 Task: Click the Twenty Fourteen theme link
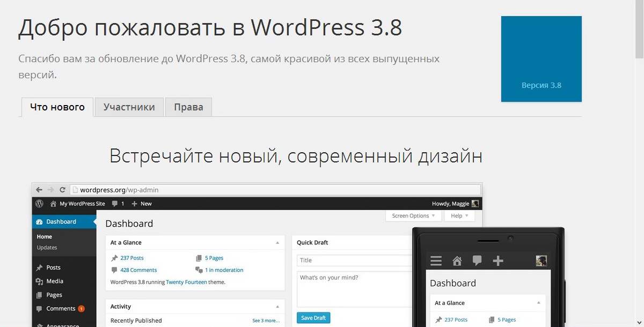(x=186, y=282)
